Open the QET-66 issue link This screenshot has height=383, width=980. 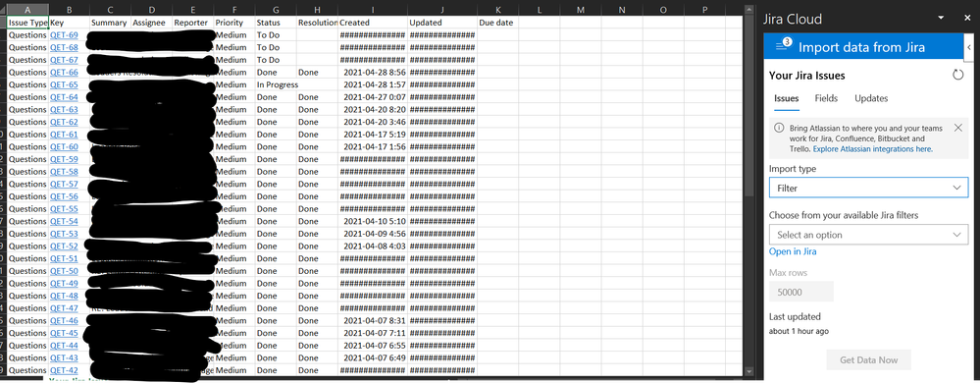pyautogui.click(x=64, y=73)
